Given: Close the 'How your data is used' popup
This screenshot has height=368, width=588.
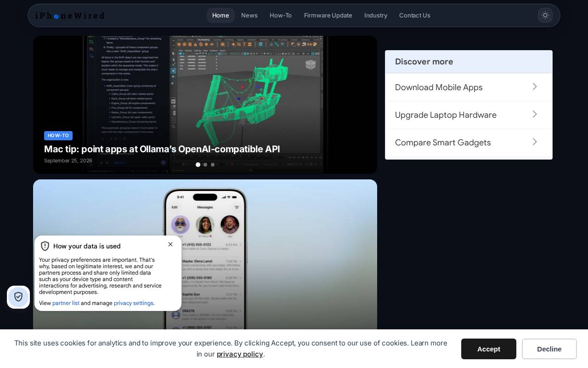Looking at the screenshot, I should tap(170, 244).
